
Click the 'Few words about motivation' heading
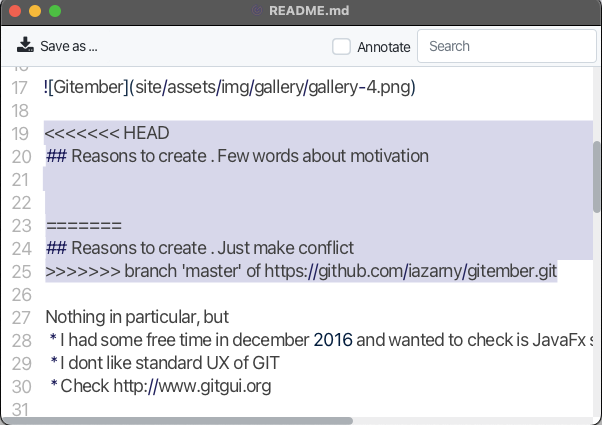click(323, 156)
